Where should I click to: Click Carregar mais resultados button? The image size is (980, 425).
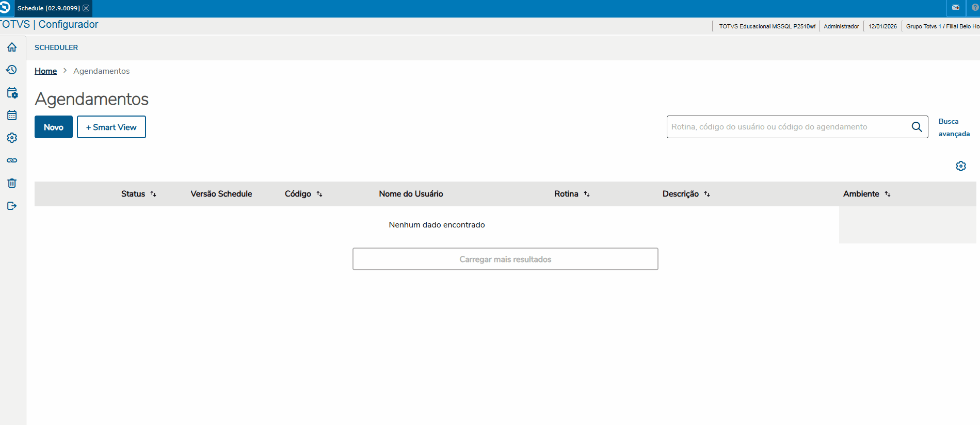[x=505, y=259]
